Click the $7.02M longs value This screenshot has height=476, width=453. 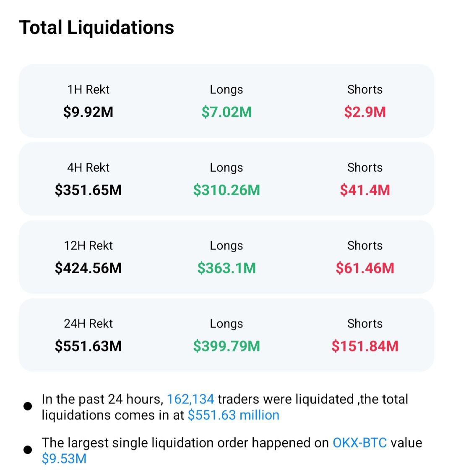click(x=226, y=112)
